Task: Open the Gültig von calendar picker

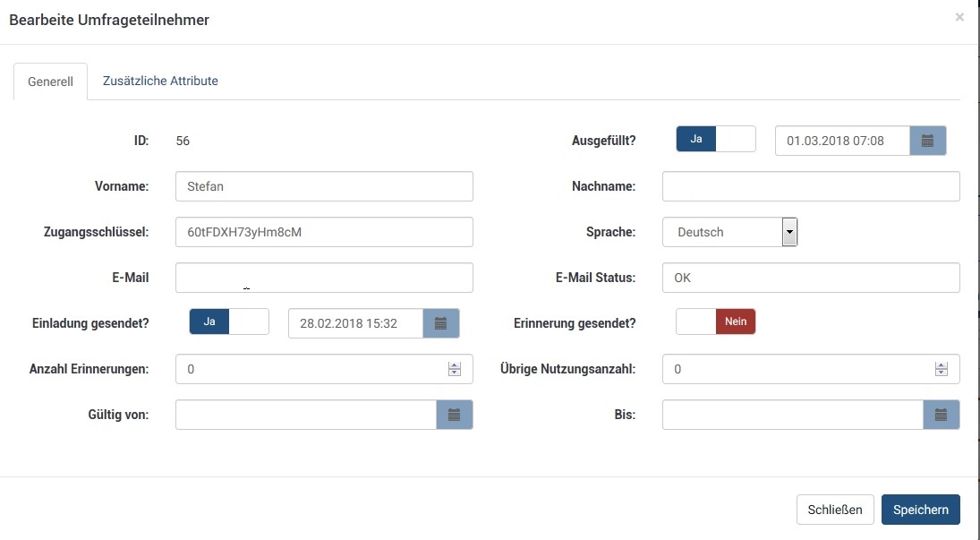Action: tap(454, 415)
